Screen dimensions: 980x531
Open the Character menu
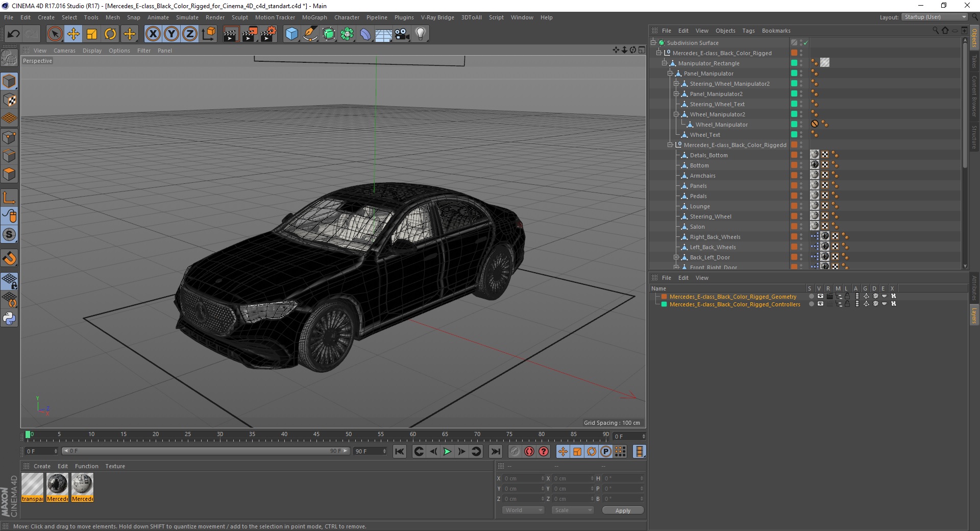click(347, 17)
